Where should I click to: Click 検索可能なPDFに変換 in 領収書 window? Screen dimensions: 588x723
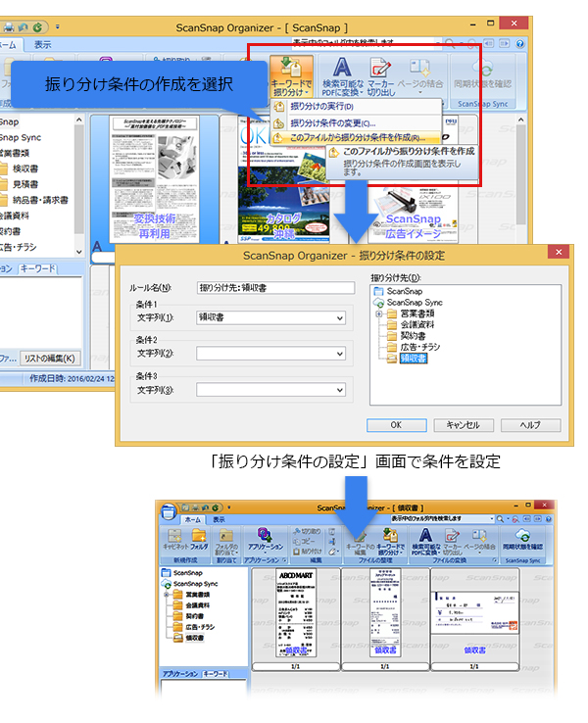click(425, 542)
